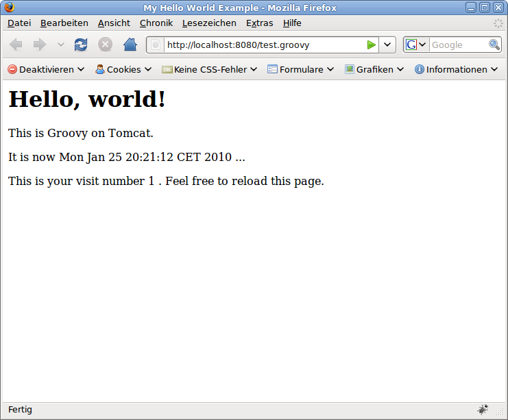Click the Forward navigation arrow
This screenshot has height=420, width=508.
(x=40, y=45)
